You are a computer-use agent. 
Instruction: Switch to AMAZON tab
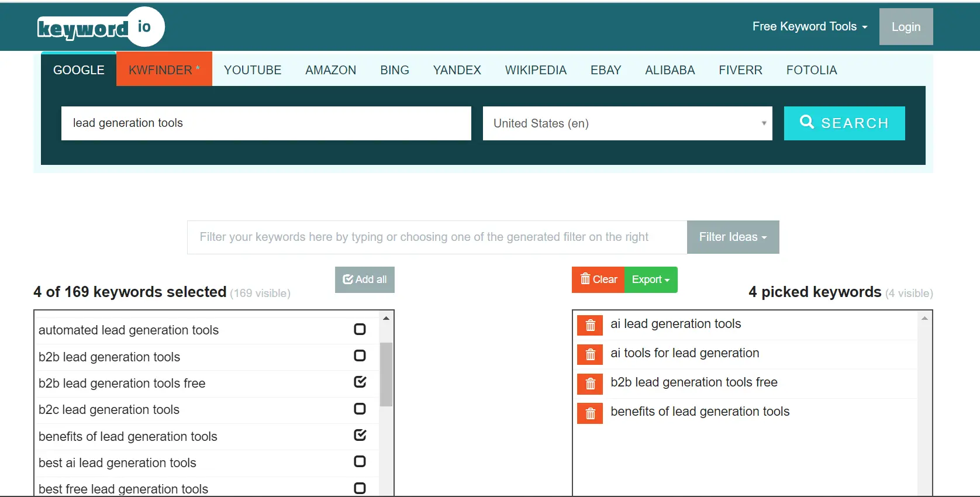pos(331,70)
